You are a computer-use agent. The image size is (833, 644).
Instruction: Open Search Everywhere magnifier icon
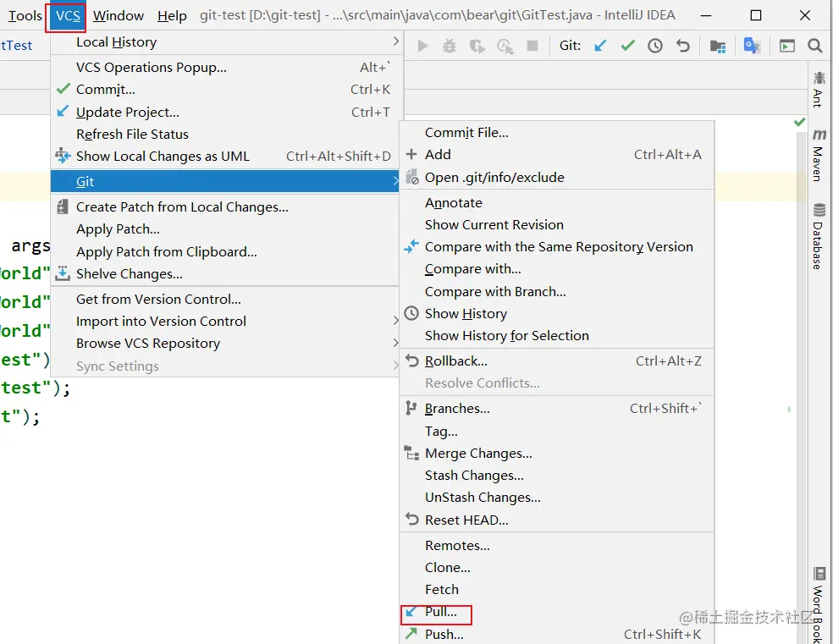click(x=815, y=46)
